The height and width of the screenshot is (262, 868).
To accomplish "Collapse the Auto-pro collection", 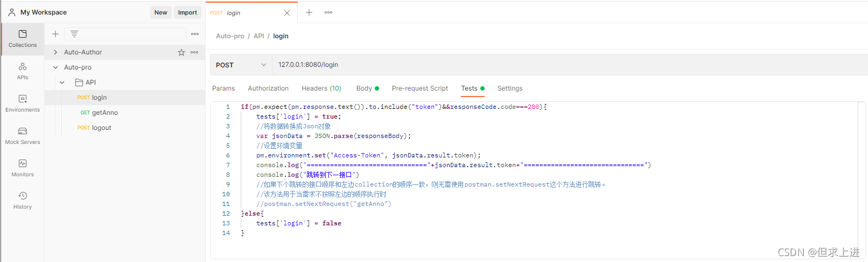I will click(55, 67).
